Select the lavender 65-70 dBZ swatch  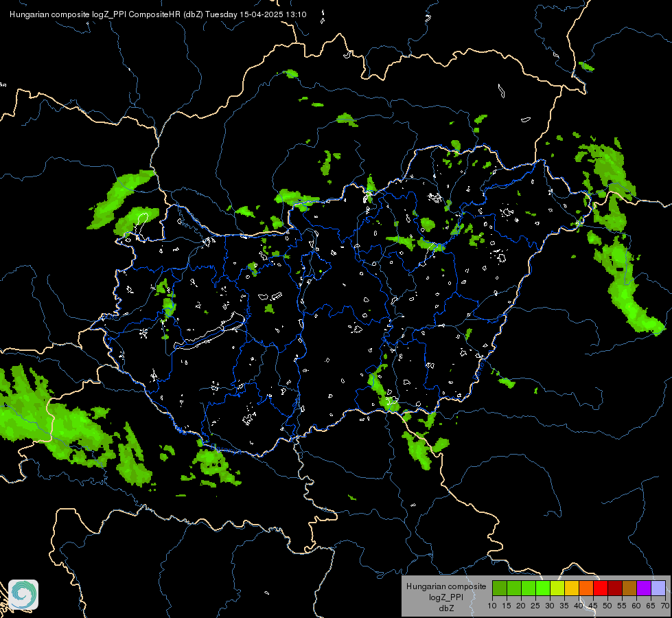[658, 588]
